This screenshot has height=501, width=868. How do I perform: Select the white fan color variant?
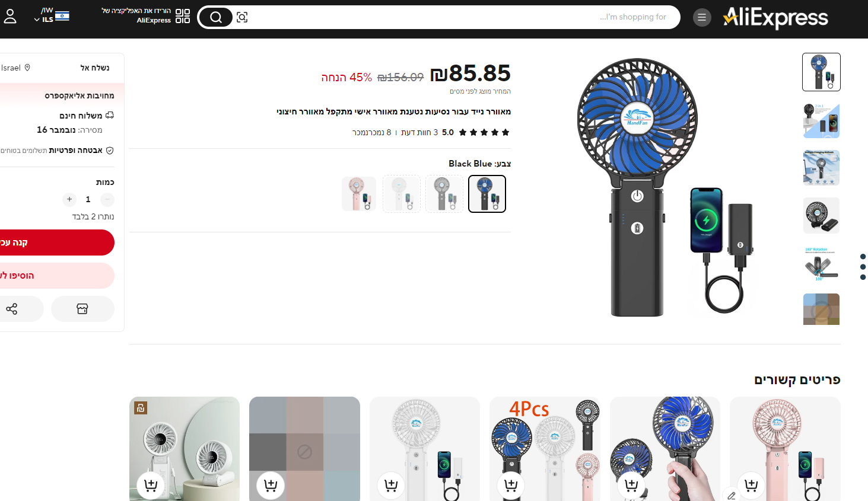(x=402, y=194)
